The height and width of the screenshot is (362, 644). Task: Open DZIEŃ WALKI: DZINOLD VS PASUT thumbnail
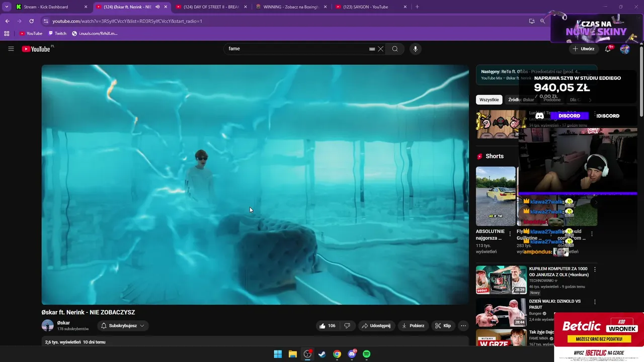501,312
